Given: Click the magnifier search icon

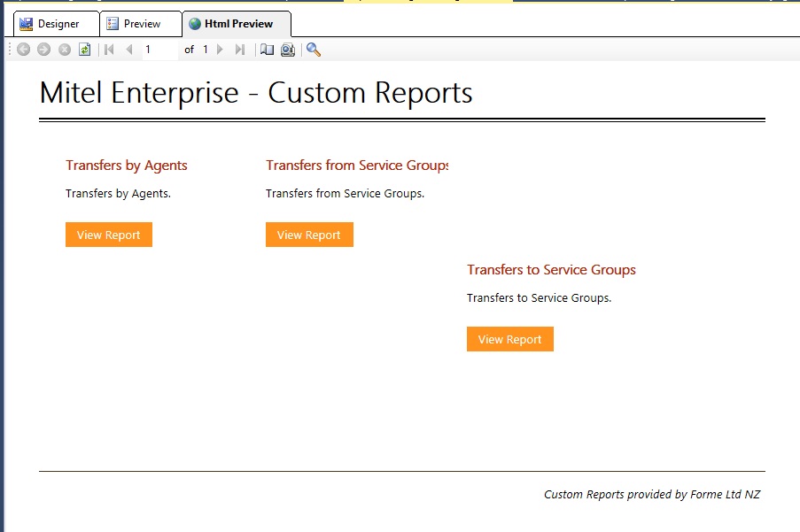Looking at the screenshot, I should pyautogui.click(x=314, y=50).
